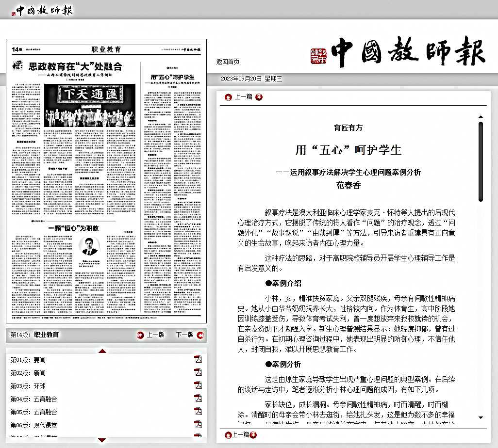Click the small 中国教师报 logo in the top bar

(x=42, y=11)
